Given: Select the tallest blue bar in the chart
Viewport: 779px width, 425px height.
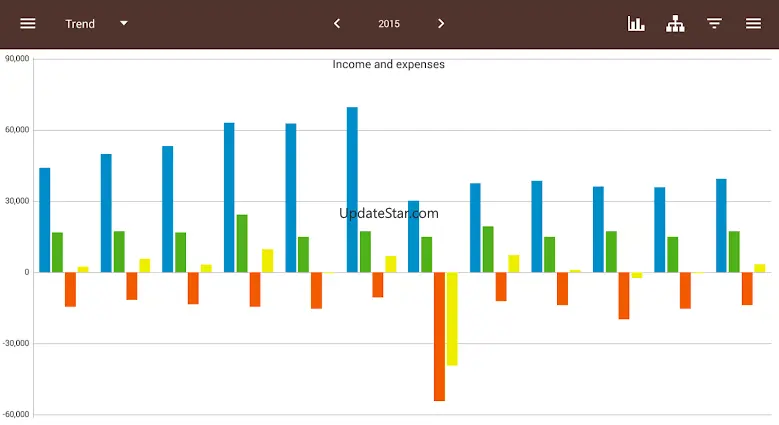Looking at the screenshot, I should [352, 189].
